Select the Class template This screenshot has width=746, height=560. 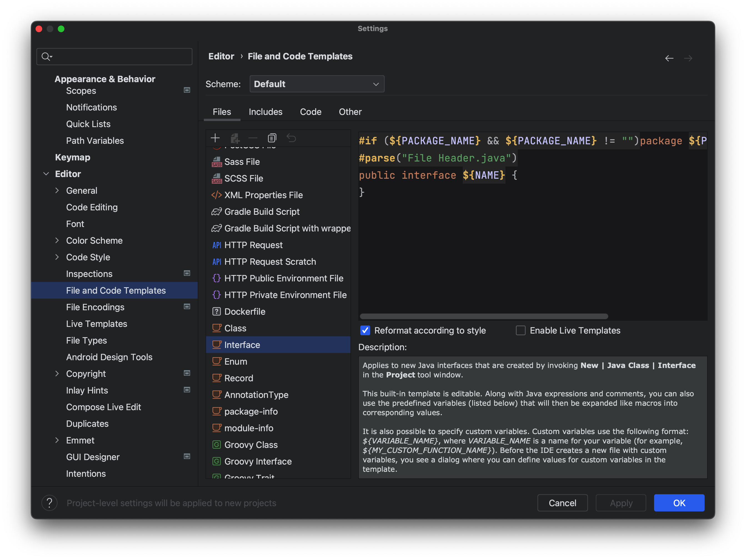click(278, 328)
